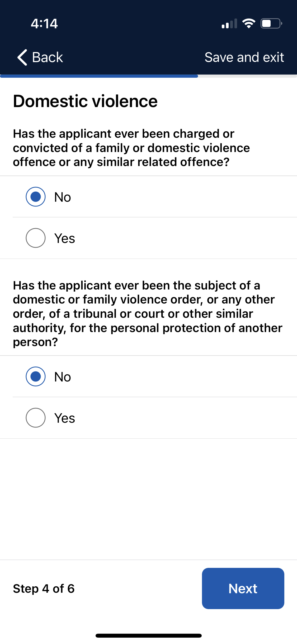Click the "Step 4 of 6" indicator
Image resolution: width=297 pixels, height=644 pixels.
point(44,589)
